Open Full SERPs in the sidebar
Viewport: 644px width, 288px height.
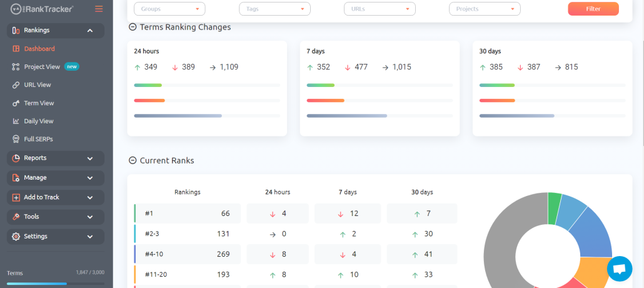coord(38,139)
